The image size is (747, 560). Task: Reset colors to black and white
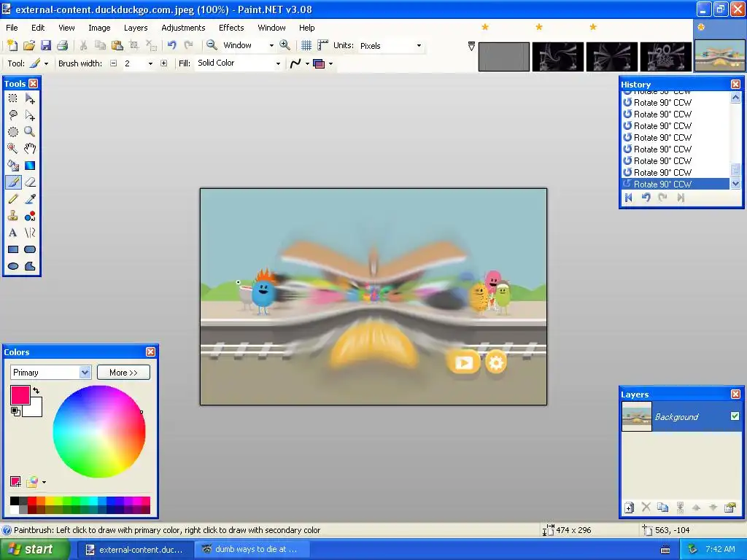[x=15, y=411]
